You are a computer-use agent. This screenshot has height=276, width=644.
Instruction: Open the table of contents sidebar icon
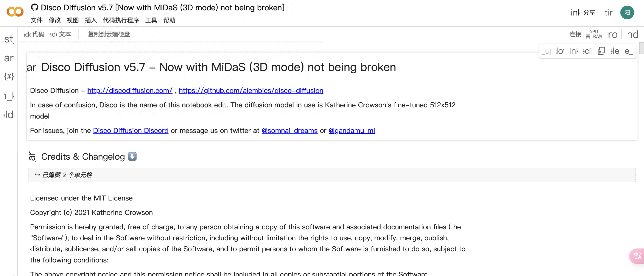(x=9, y=39)
